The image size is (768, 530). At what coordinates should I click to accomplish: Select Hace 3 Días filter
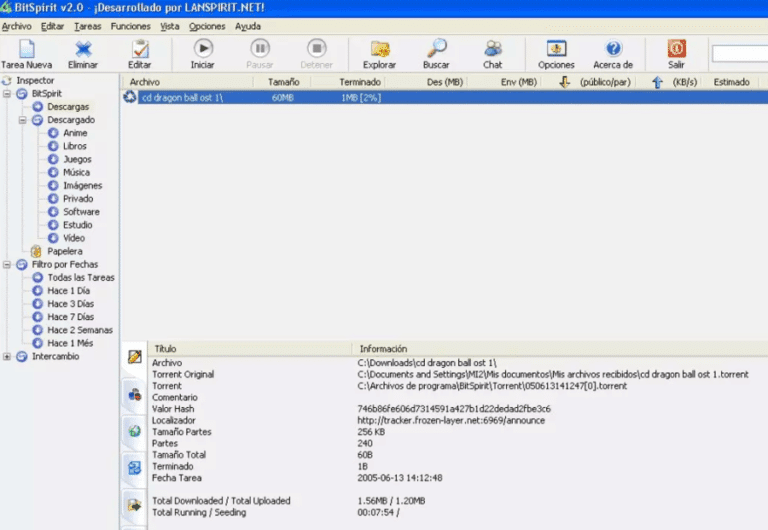point(71,304)
